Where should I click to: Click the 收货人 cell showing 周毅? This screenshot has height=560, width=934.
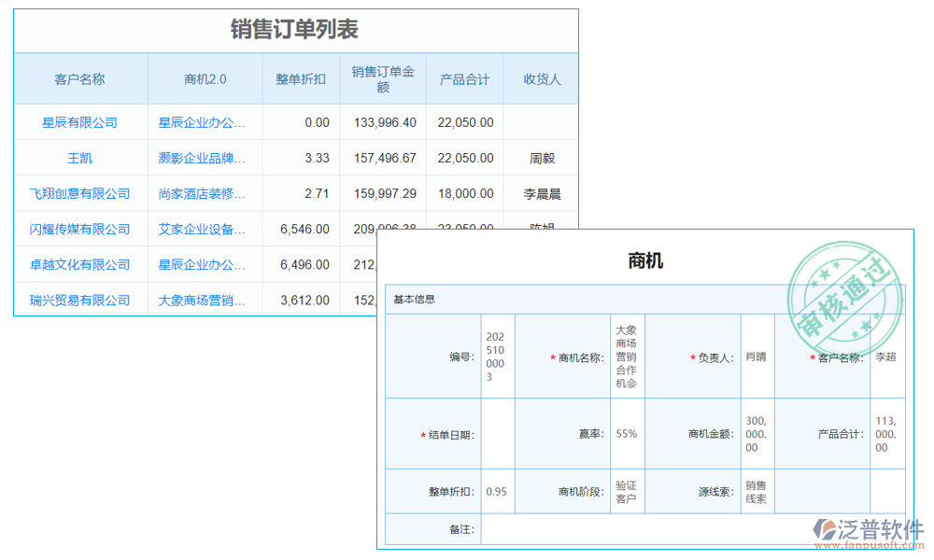click(541, 158)
